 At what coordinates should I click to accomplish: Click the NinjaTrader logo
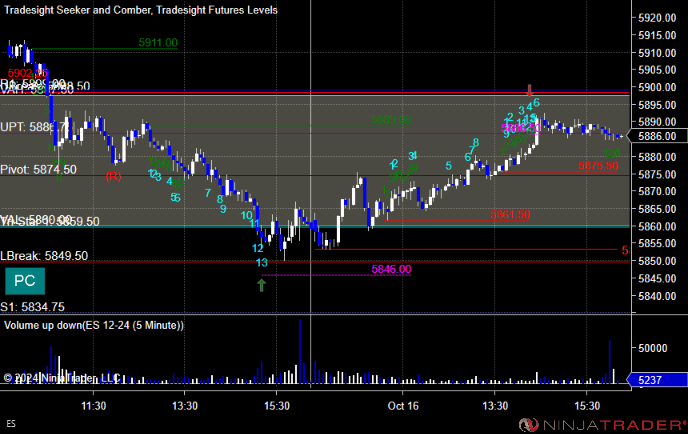click(x=602, y=424)
